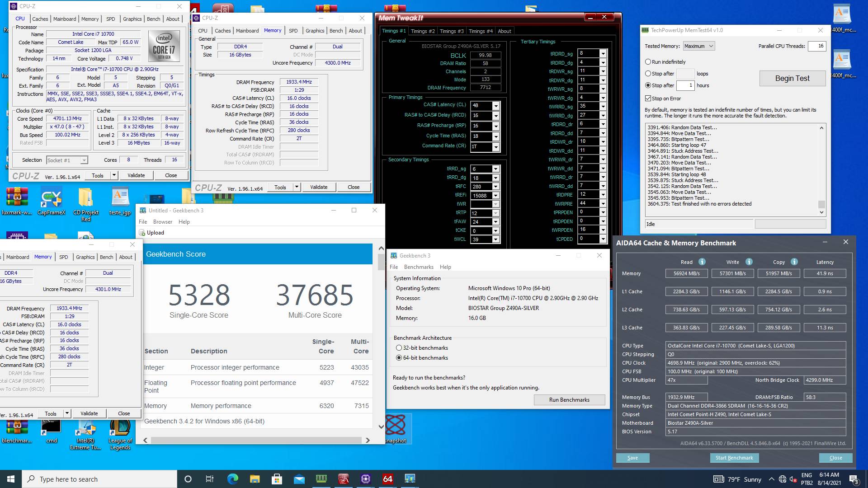Click the Write info icon in AIDA64
Screen dimensions: 868x488
749,262
